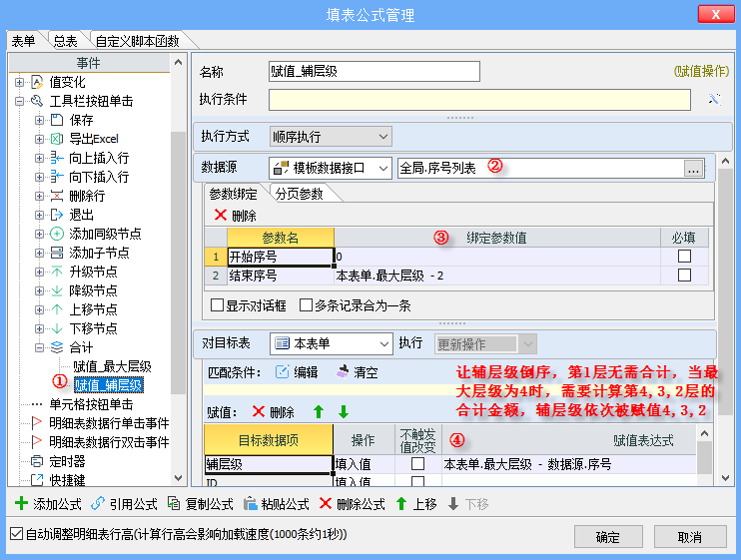
Task: Click the 定时器 icon
Action: click(x=36, y=461)
